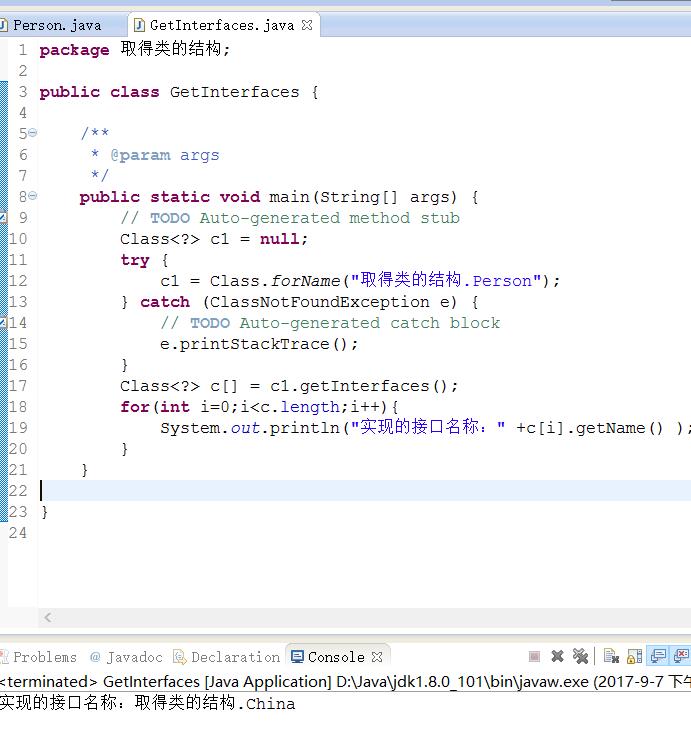The height and width of the screenshot is (733, 691).
Task: Remove launch with the single X icon
Action: point(557,657)
